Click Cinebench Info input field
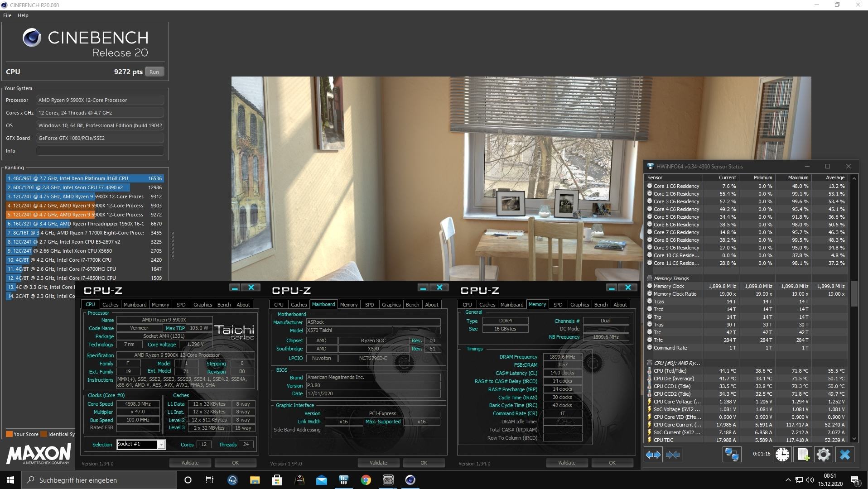The height and width of the screenshot is (489, 868). (100, 151)
